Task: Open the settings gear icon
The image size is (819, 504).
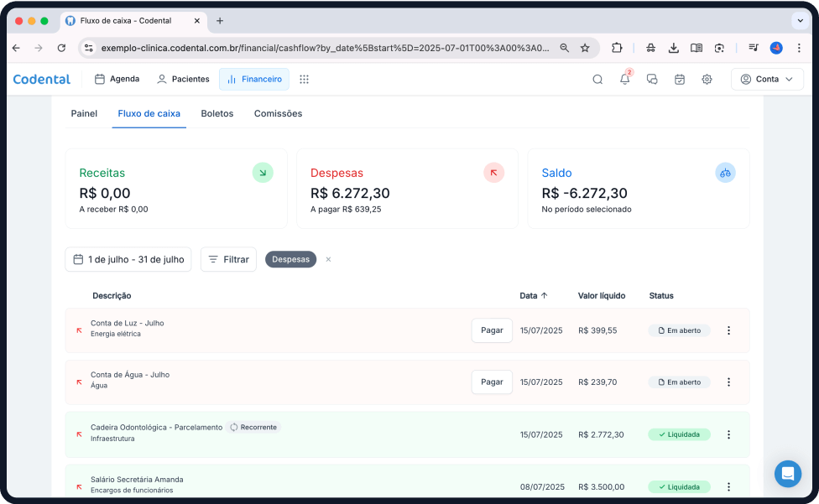Action: click(707, 79)
